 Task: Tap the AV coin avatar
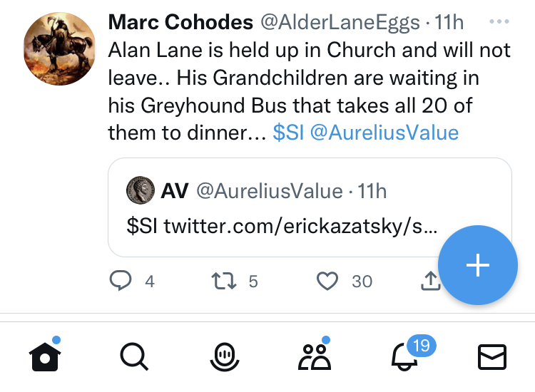141,190
